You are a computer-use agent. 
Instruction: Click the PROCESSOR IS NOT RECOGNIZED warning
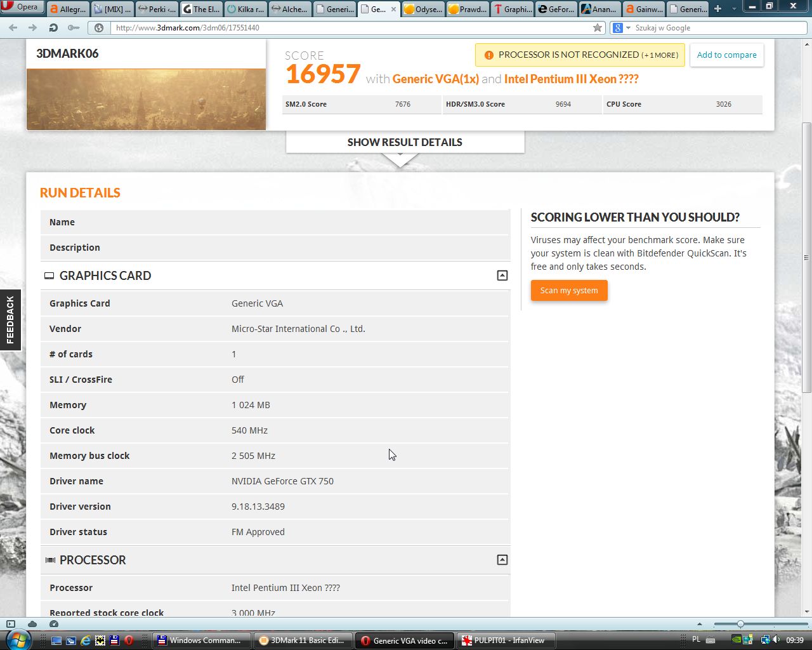click(x=580, y=55)
